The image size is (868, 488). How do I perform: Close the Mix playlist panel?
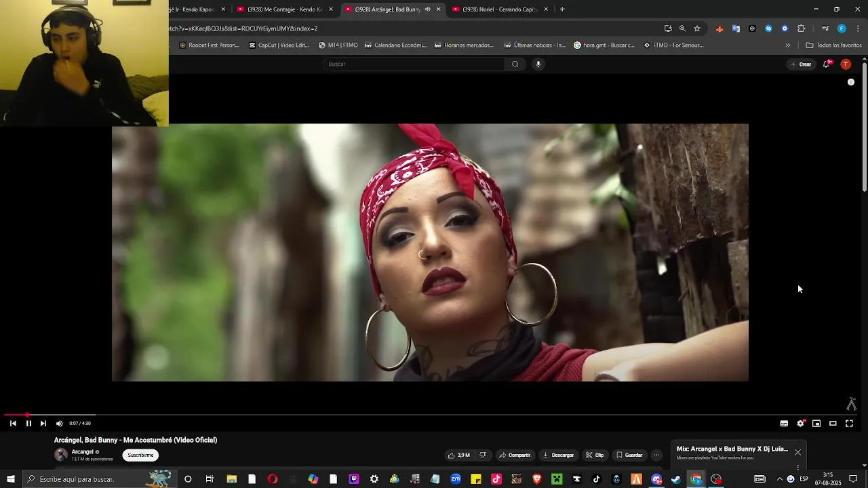[797, 452]
